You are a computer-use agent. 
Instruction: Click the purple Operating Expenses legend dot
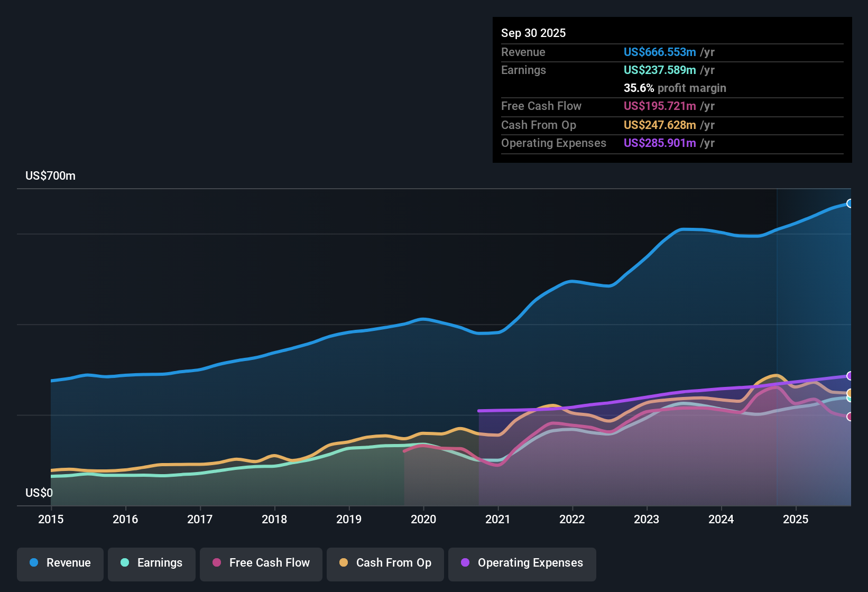464,563
